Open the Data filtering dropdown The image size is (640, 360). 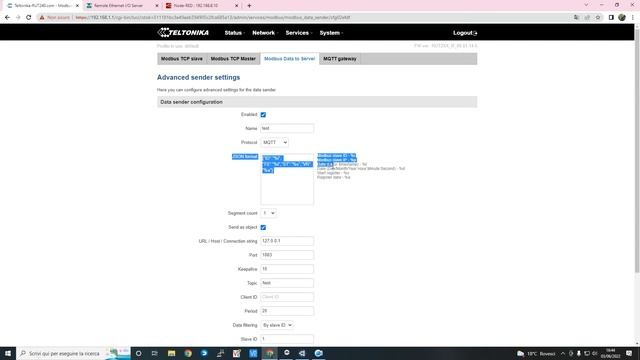[x=277, y=325]
